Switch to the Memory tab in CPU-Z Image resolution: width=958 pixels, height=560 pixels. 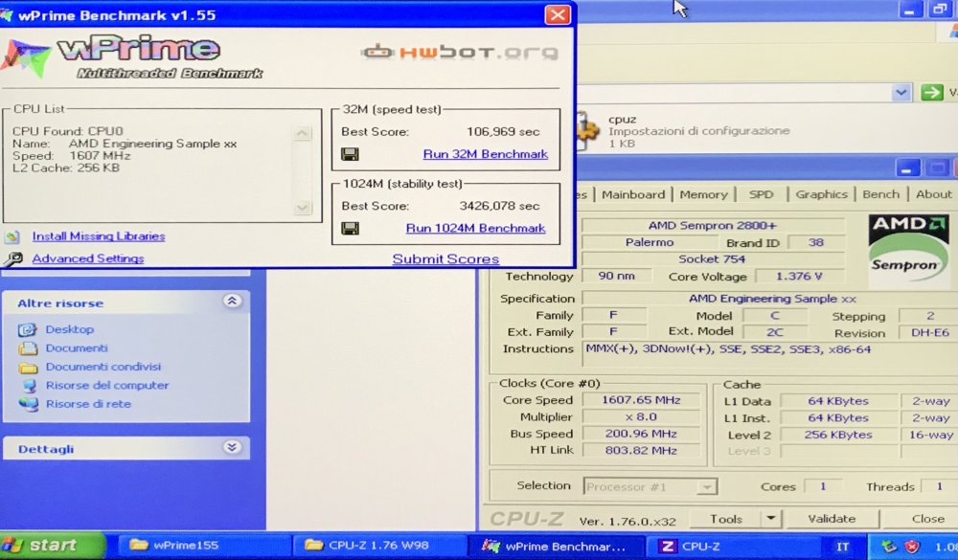point(704,194)
